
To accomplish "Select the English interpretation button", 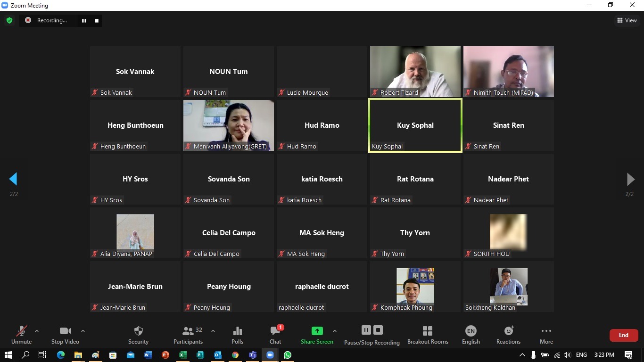I will 471,335.
